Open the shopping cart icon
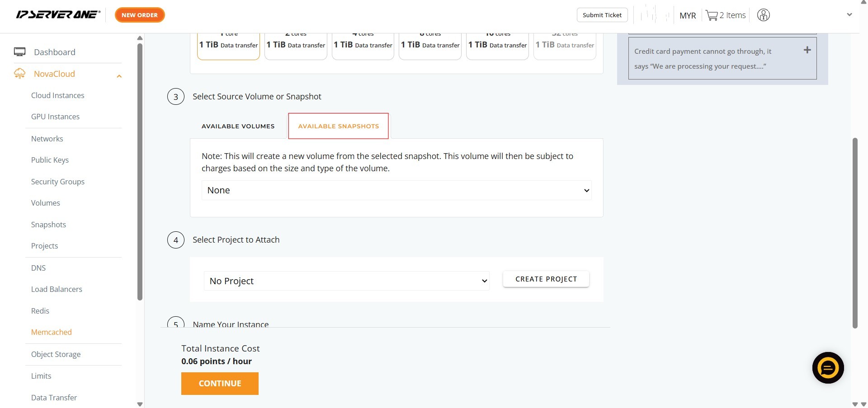Image resolution: width=868 pixels, height=408 pixels. point(712,15)
